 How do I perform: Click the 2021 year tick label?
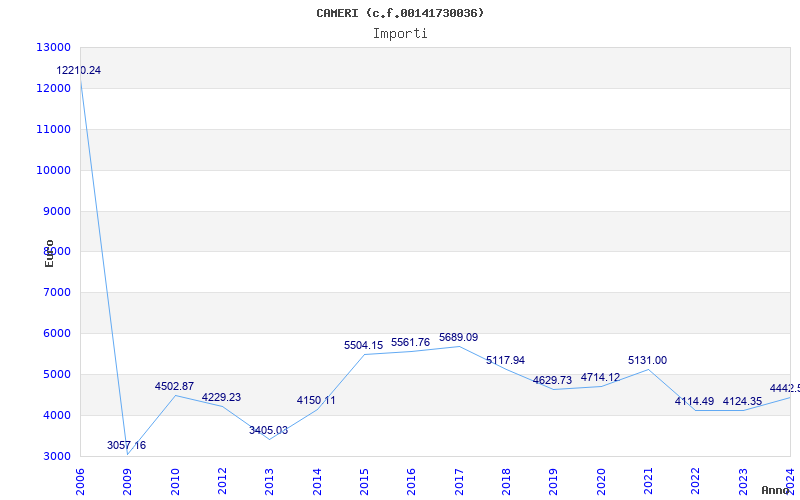coord(647,482)
